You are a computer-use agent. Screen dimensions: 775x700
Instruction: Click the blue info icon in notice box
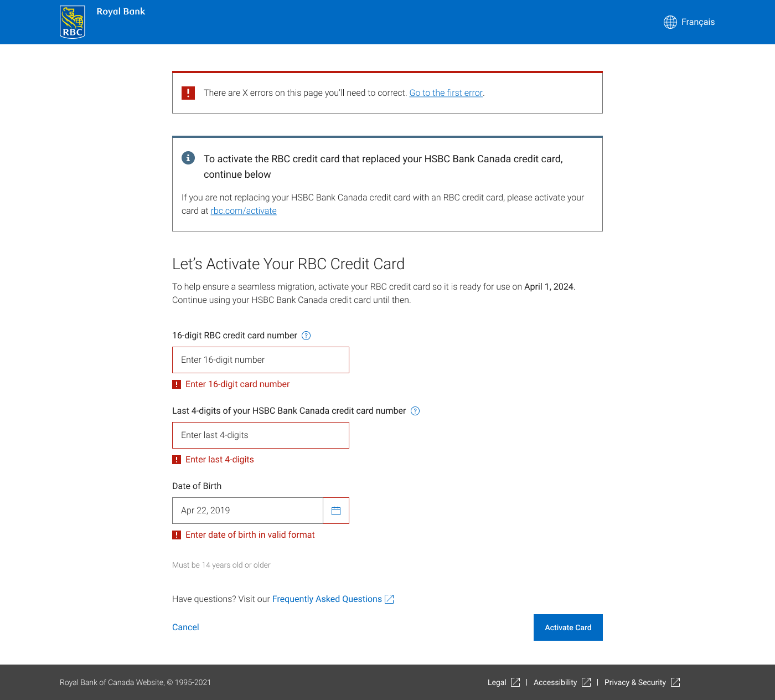click(x=188, y=158)
